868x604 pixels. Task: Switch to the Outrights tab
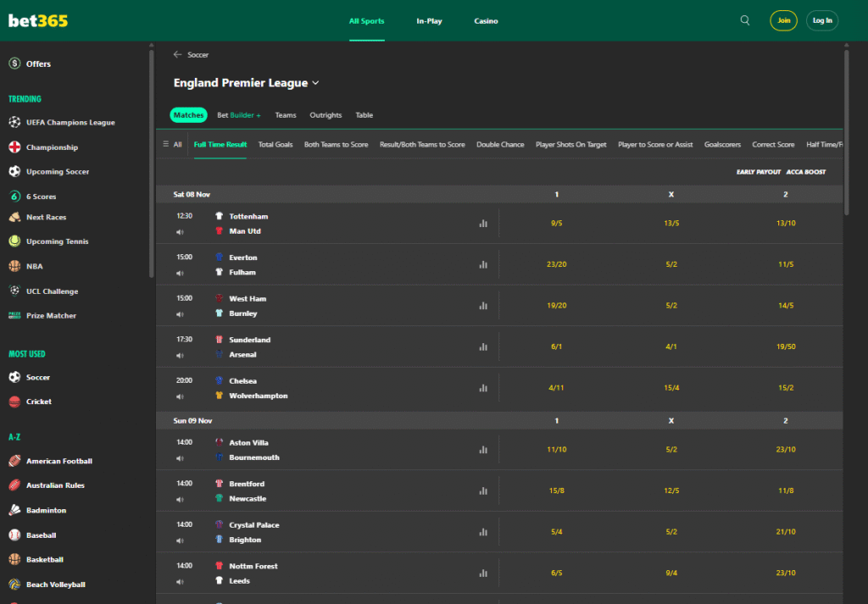(x=325, y=115)
